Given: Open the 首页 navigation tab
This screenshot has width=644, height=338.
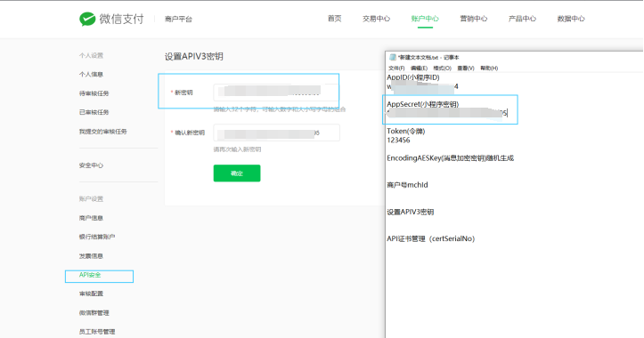Looking at the screenshot, I should [334, 19].
